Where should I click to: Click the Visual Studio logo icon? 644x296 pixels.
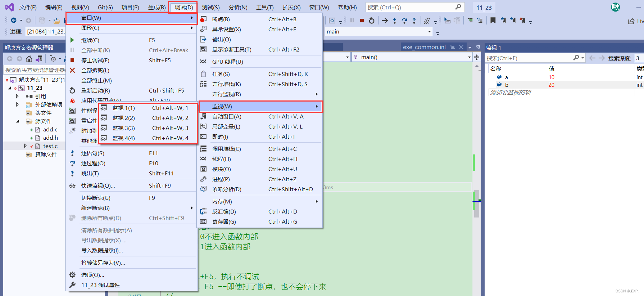(x=10, y=7)
